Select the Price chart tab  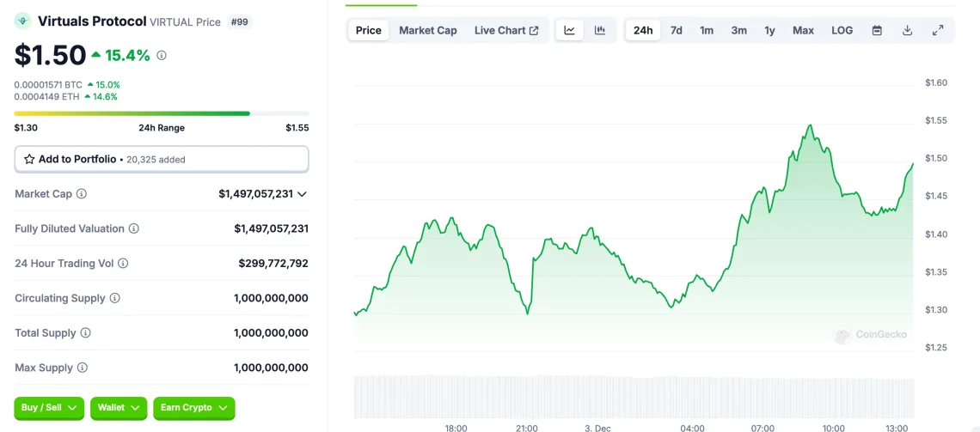click(x=369, y=30)
